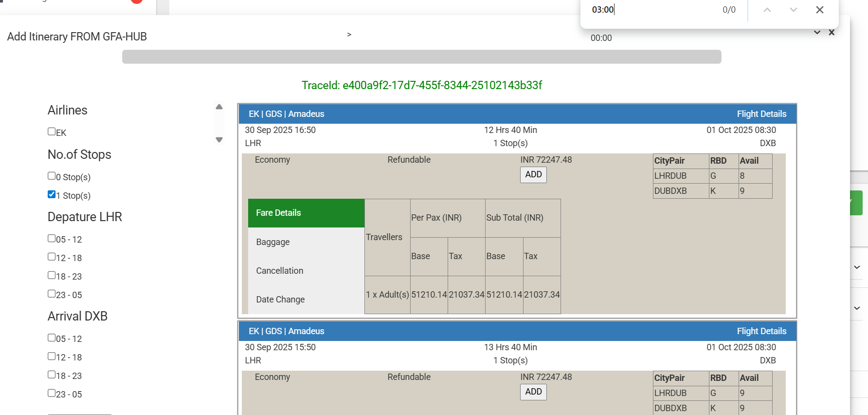868x415 pixels.
Task: Select Departure LHR 05 - 12 checkbox
Action: tap(52, 238)
